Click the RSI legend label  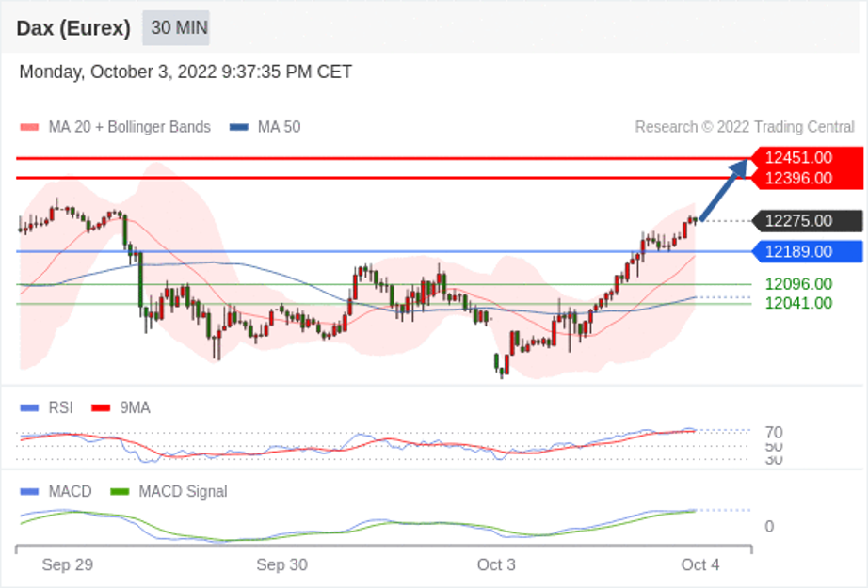tap(61, 408)
